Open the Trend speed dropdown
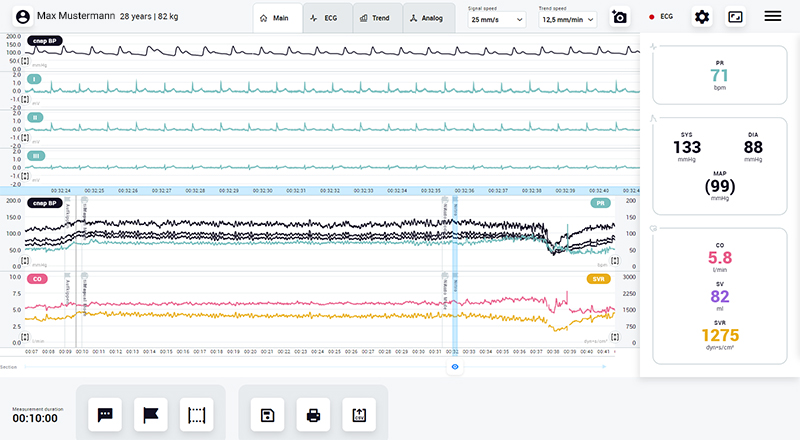This screenshot has width=800, height=440. click(x=567, y=19)
